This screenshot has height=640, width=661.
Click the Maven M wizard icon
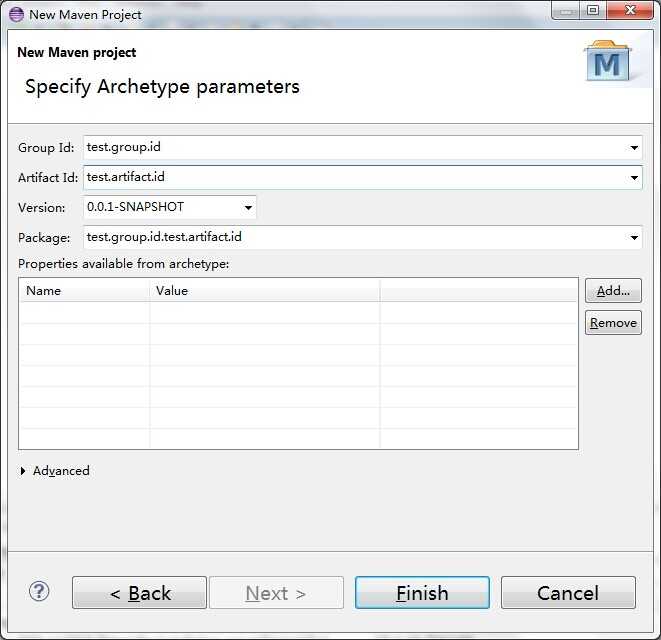point(607,62)
